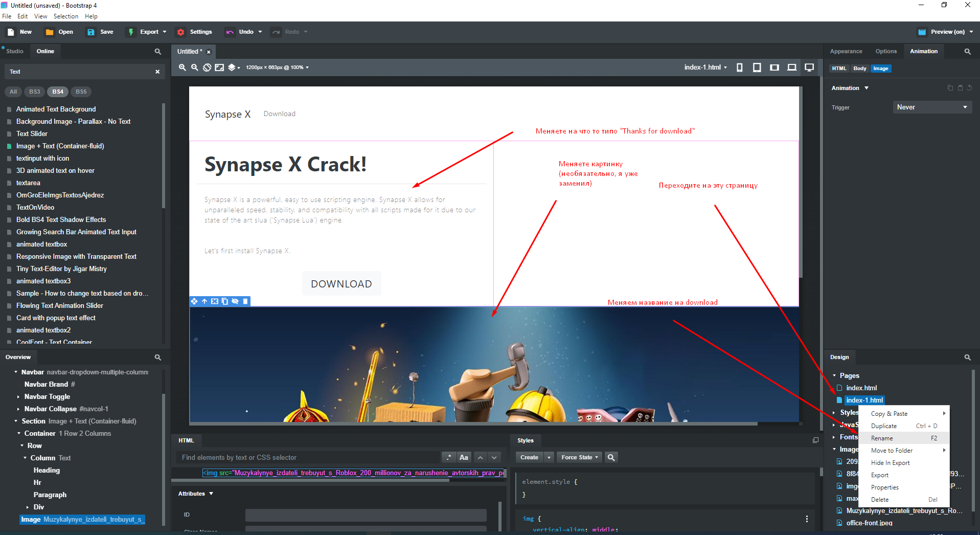This screenshot has width=980, height=535.
Task: Paste animation settings icon
Action: point(960,88)
